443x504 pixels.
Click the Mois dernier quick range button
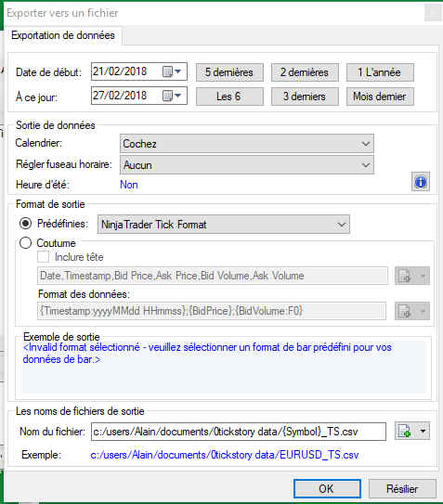point(380,97)
